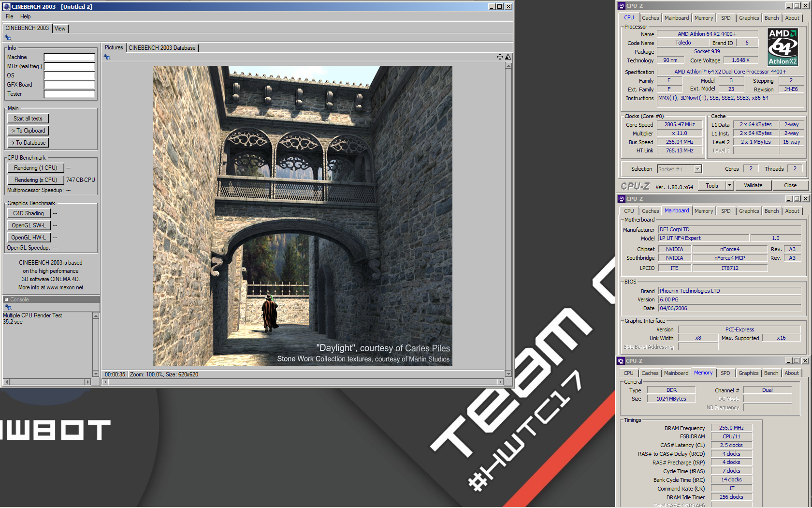Click the triangle icon beside the pan icon
The height and width of the screenshot is (508, 812).
(x=508, y=57)
